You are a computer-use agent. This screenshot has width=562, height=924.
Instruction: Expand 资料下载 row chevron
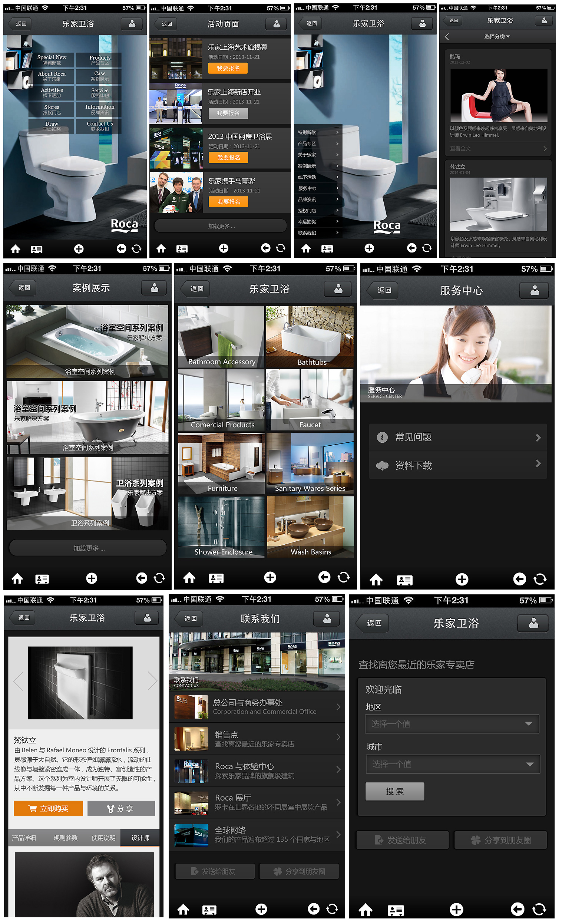[x=538, y=464]
